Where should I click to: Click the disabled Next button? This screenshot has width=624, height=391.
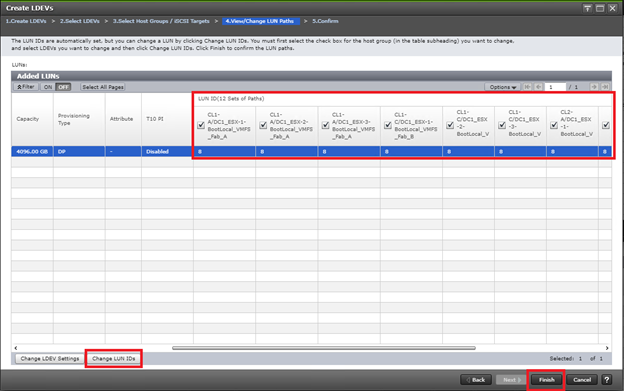click(x=511, y=380)
